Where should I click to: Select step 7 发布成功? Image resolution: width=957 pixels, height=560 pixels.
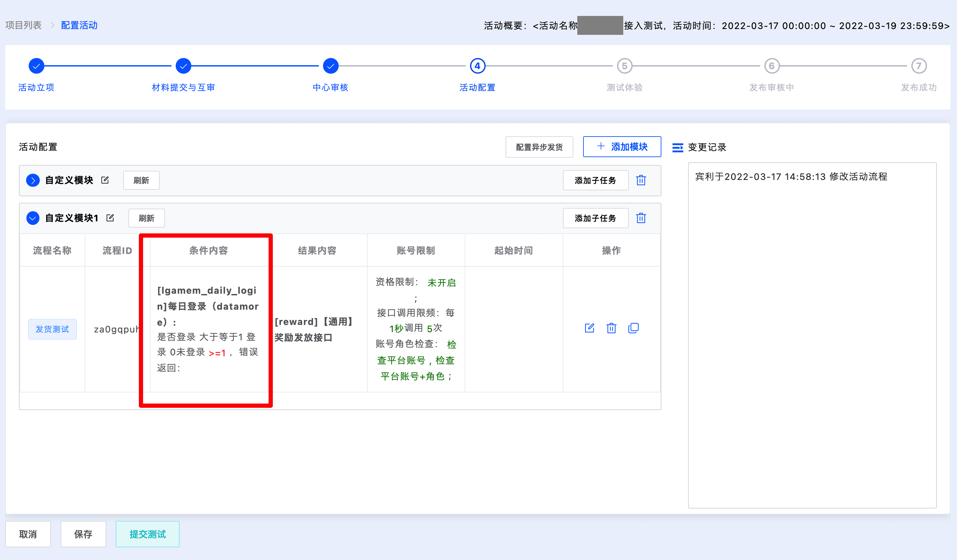919,66
